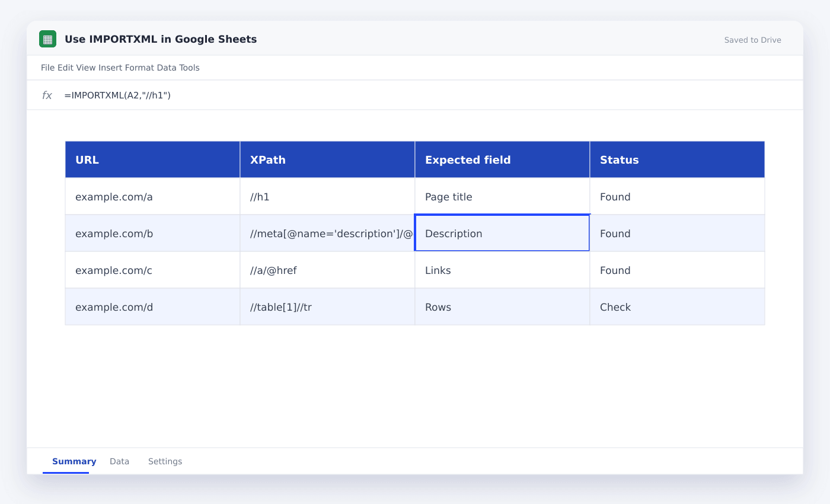Select cell example.com/a

click(x=152, y=196)
